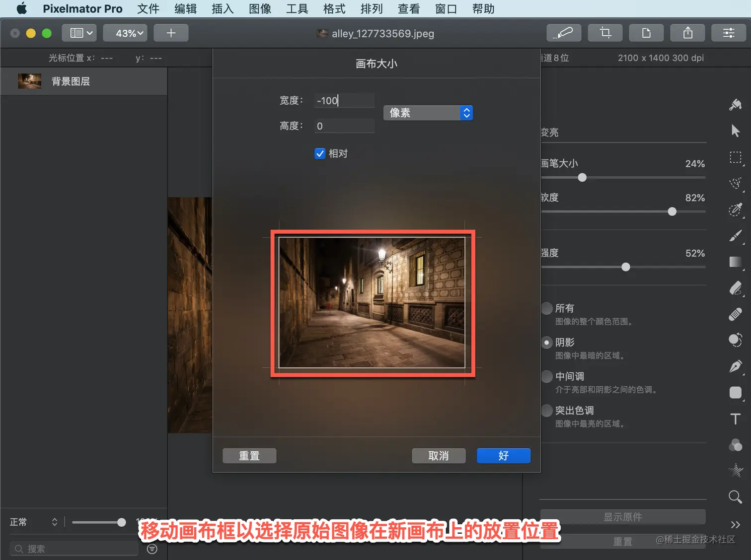Click the layers filter icon beside search

click(152, 549)
